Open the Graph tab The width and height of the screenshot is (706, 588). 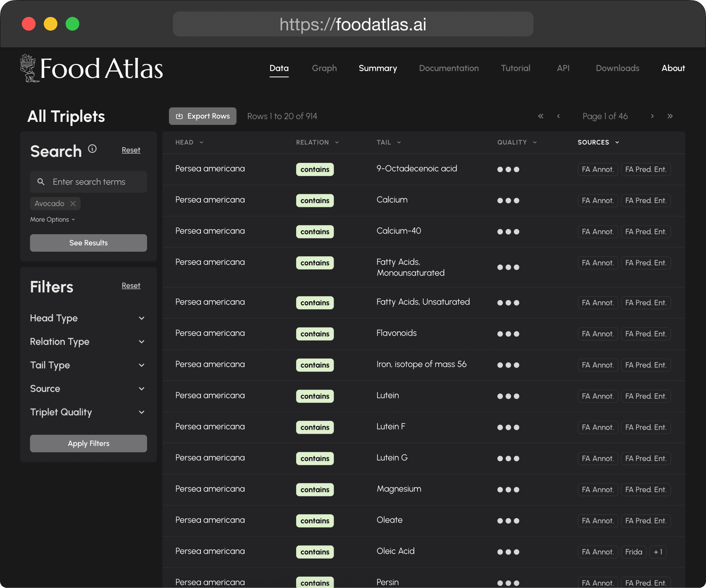click(324, 68)
